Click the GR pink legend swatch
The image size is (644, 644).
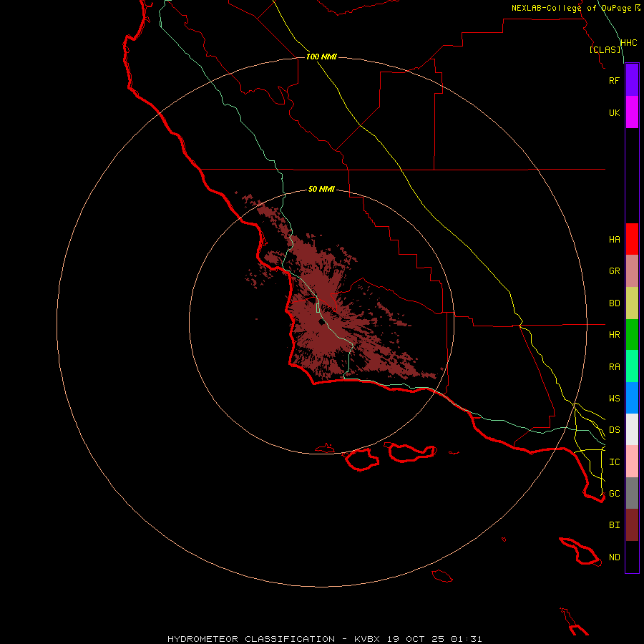coord(632,271)
